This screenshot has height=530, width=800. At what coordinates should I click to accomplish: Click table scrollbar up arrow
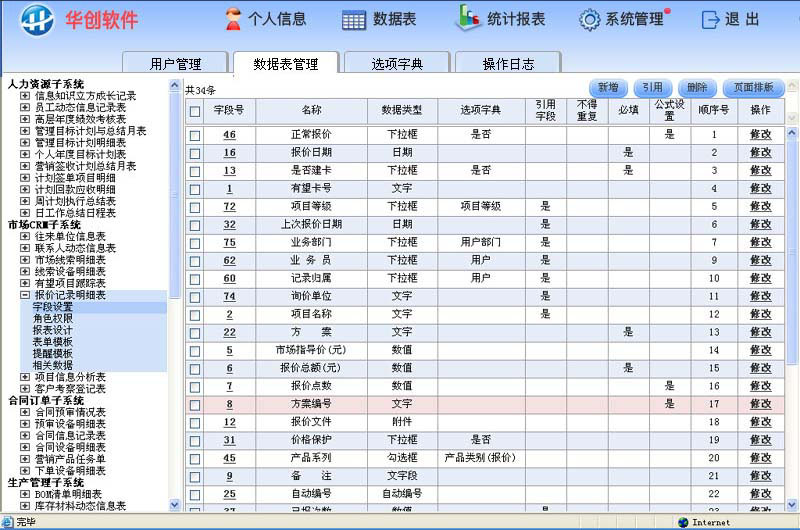(x=792, y=133)
